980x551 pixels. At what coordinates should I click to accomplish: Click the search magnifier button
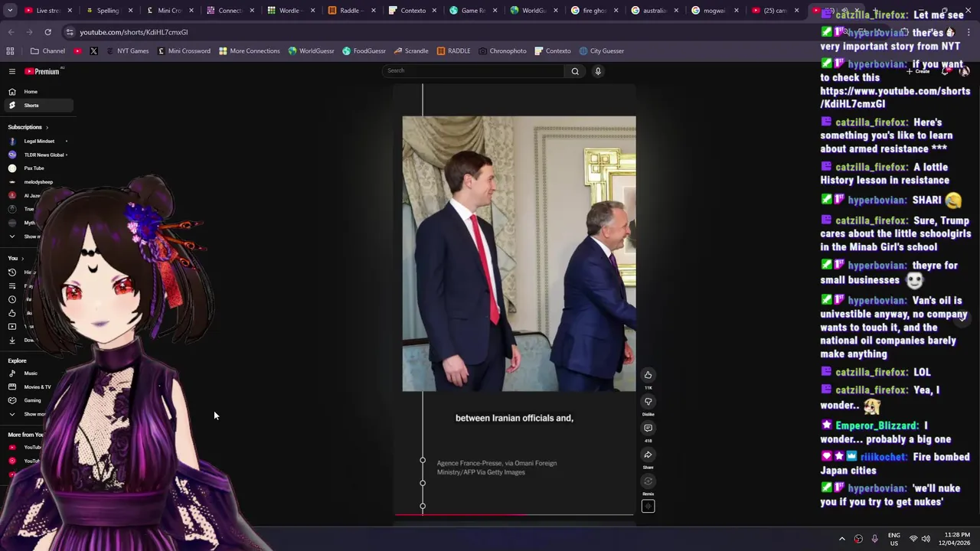(575, 71)
